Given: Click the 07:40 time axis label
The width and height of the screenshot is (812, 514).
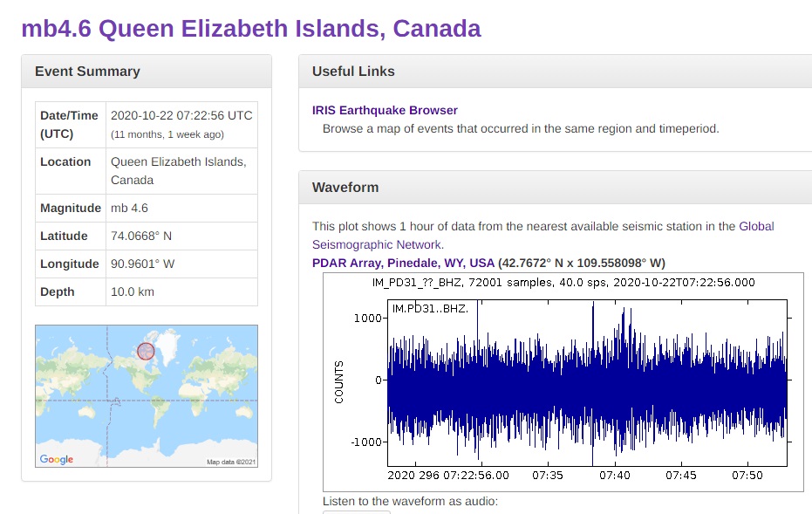Looking at the screenshot, I should click(x=615, y=475).
